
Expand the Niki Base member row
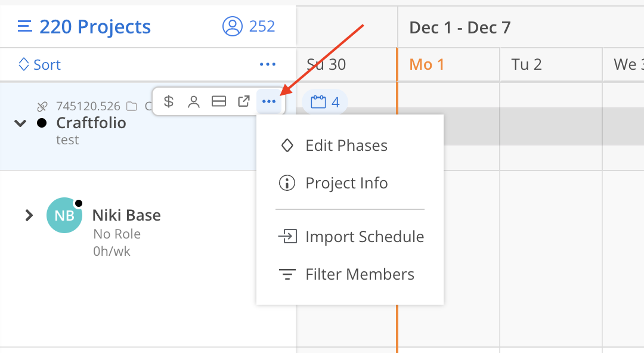click(29, 215)
